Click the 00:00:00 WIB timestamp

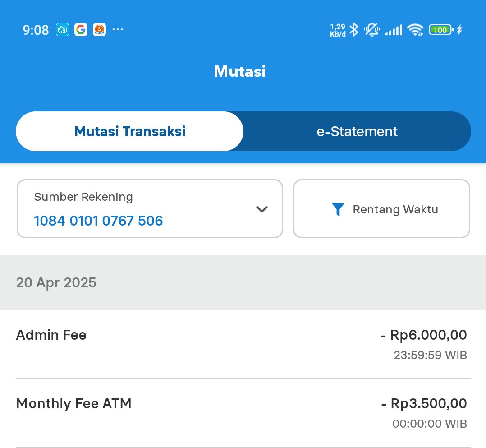pyautogui.click(x=430, y=424)
